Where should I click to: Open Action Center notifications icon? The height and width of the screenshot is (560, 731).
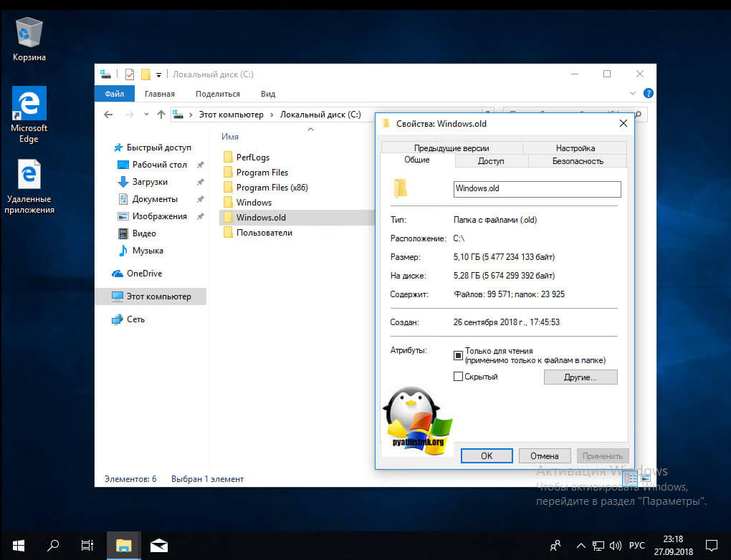pos(712,546)
